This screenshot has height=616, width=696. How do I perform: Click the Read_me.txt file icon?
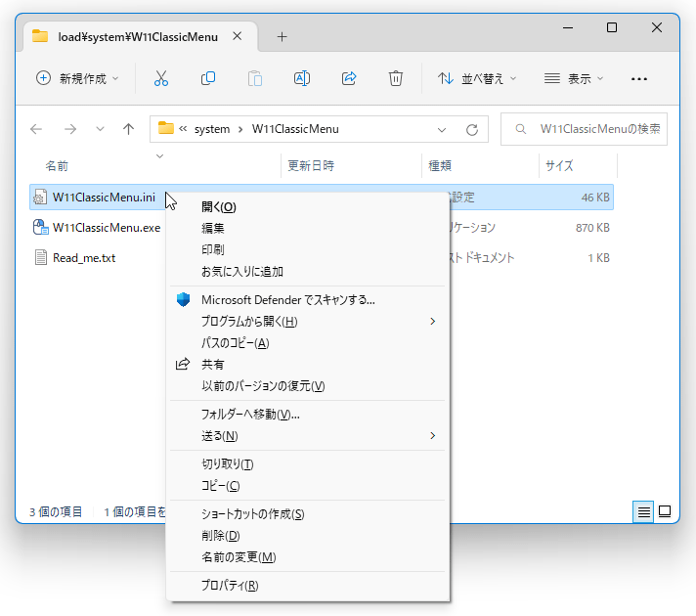pyautogui.click(x=41, y=257)
